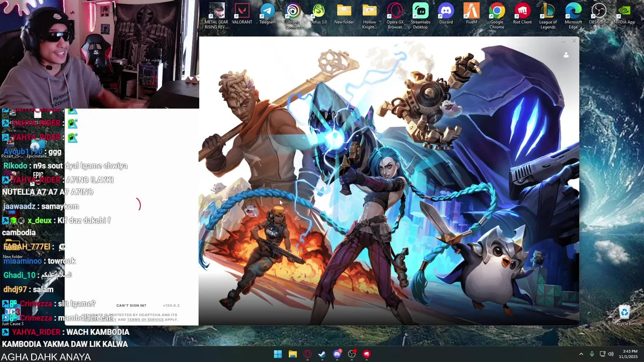
Task: Switch to OBS Studio on the taskbar
Action: click(x=352, y=354)
